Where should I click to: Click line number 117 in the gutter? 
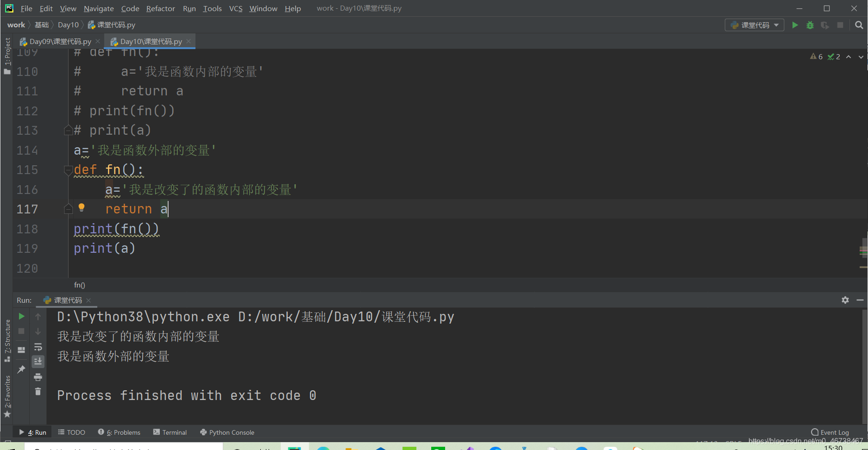[27, 209]
